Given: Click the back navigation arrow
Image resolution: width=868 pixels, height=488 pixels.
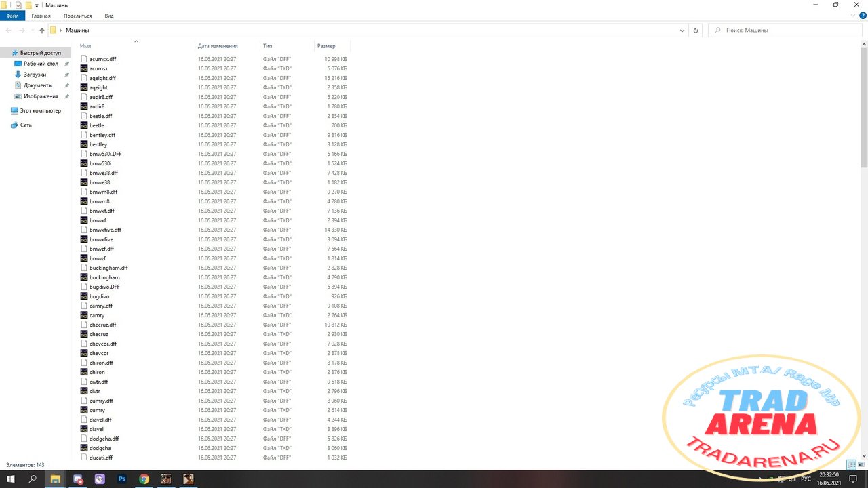Looking at the screenshot, I should click(9, 30).
